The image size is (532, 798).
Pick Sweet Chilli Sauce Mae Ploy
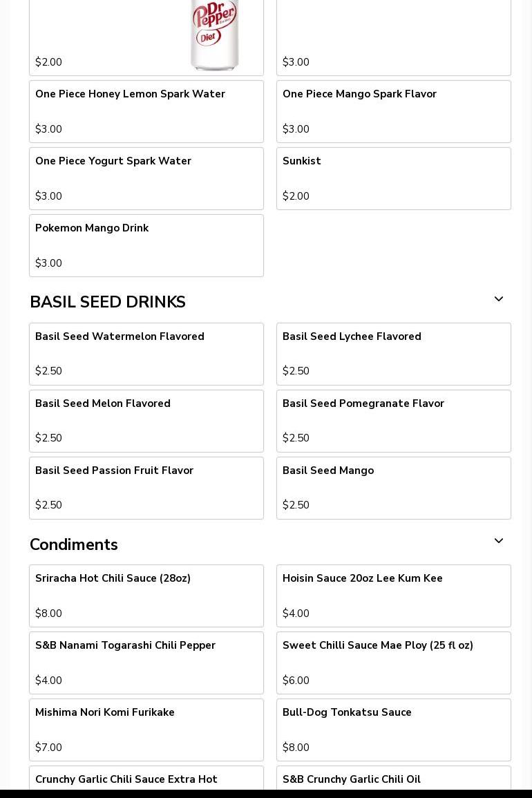(x=394, y=663)
